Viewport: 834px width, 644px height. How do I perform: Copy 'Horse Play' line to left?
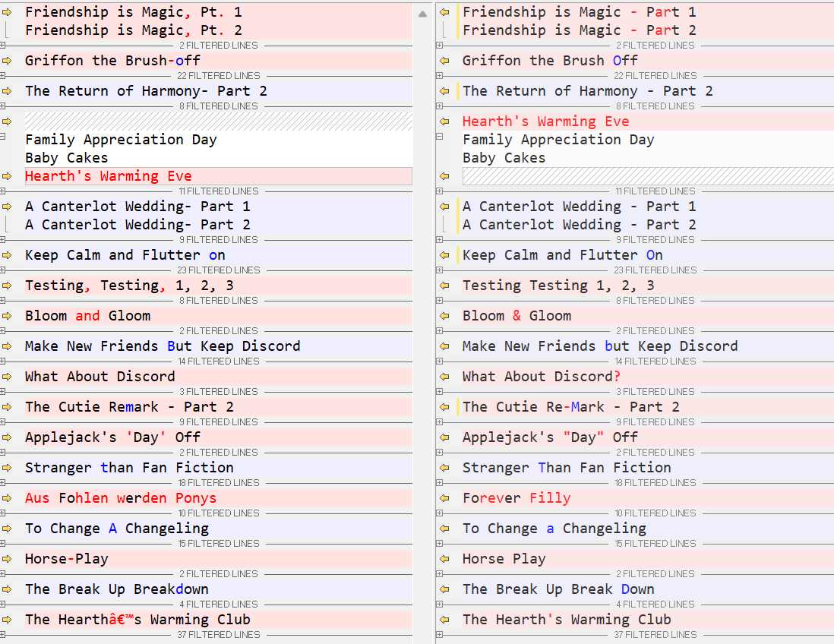coord(444,559)
